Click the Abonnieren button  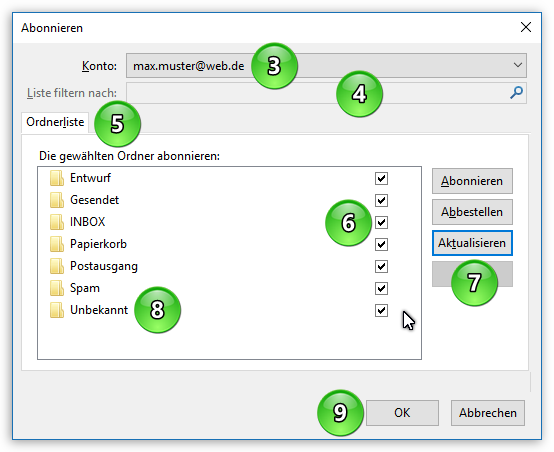472,181
